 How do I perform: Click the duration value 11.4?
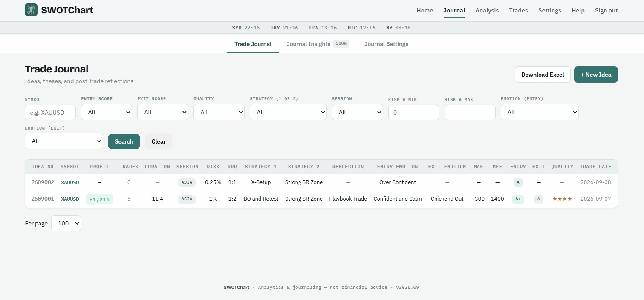(157, 199)
